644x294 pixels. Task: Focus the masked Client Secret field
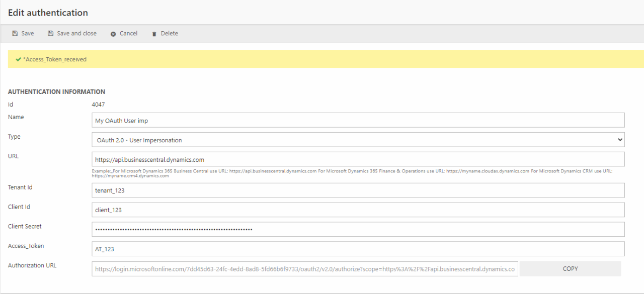point(358,229)
